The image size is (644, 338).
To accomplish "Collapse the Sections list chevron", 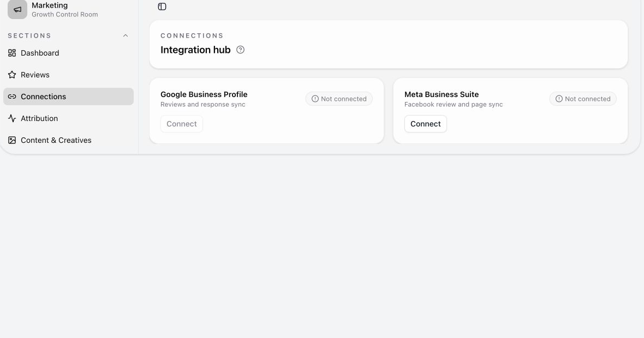I will point(126,35).
